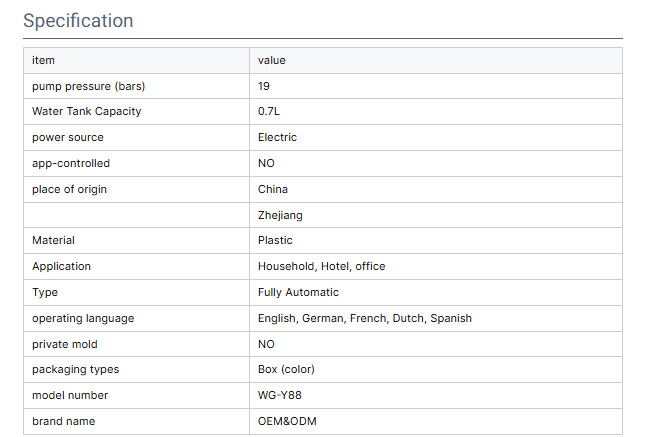Click the Fully Automatic type value

(x=298, y=292)
